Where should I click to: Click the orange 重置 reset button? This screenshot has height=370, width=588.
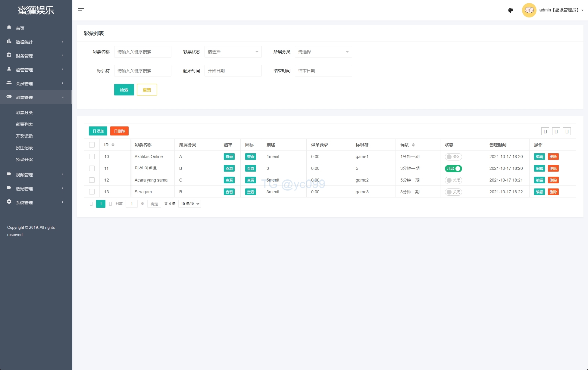(147, 90)
